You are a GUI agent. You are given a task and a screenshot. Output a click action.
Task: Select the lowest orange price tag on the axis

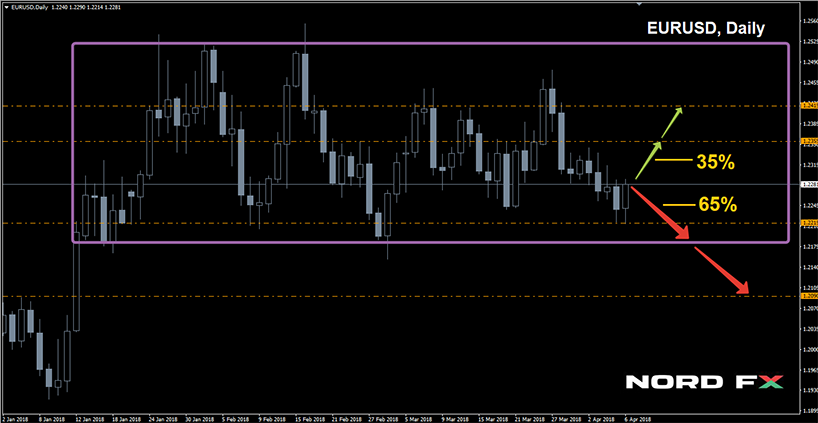click(x=807, y=296)
